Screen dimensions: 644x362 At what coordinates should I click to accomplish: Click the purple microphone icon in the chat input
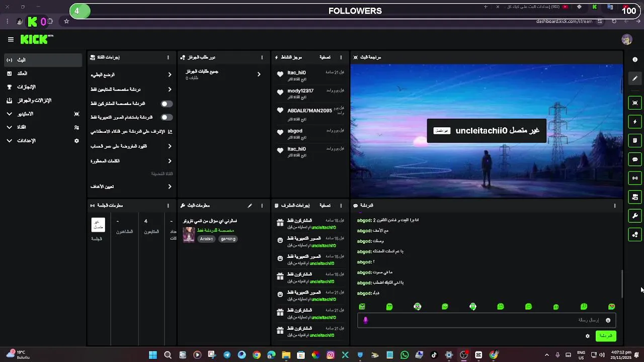tap(366, 320)
